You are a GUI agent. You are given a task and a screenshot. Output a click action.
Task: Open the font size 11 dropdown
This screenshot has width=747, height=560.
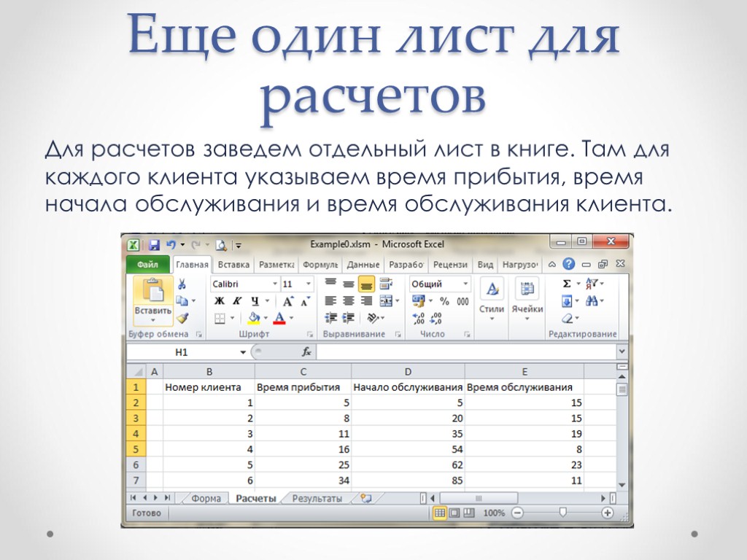pos(309,284)
